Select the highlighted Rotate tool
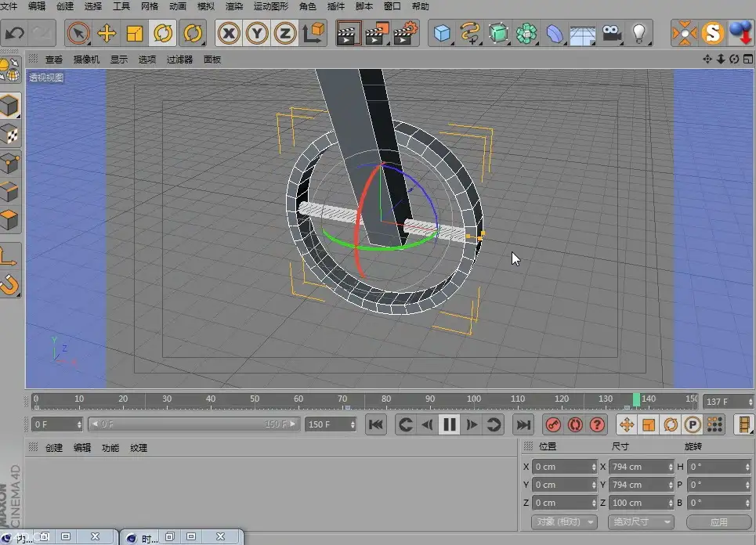The image size is (756, 545). [163, 33]
